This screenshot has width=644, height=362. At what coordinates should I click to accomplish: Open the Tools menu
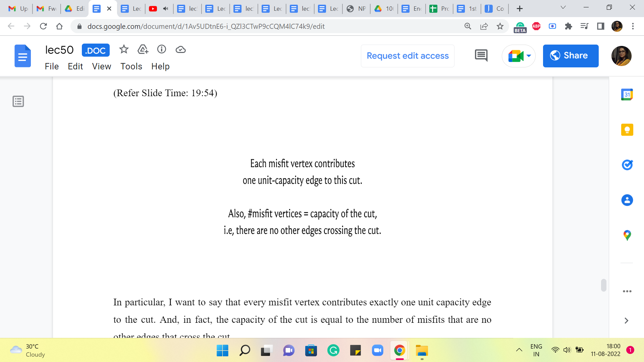click(x=131, y=66)
